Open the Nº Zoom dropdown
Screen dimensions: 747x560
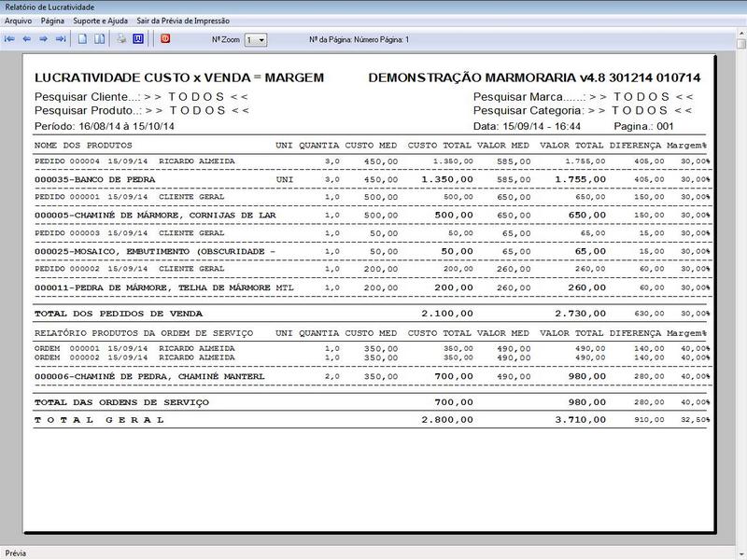click(x=261, y=40)
